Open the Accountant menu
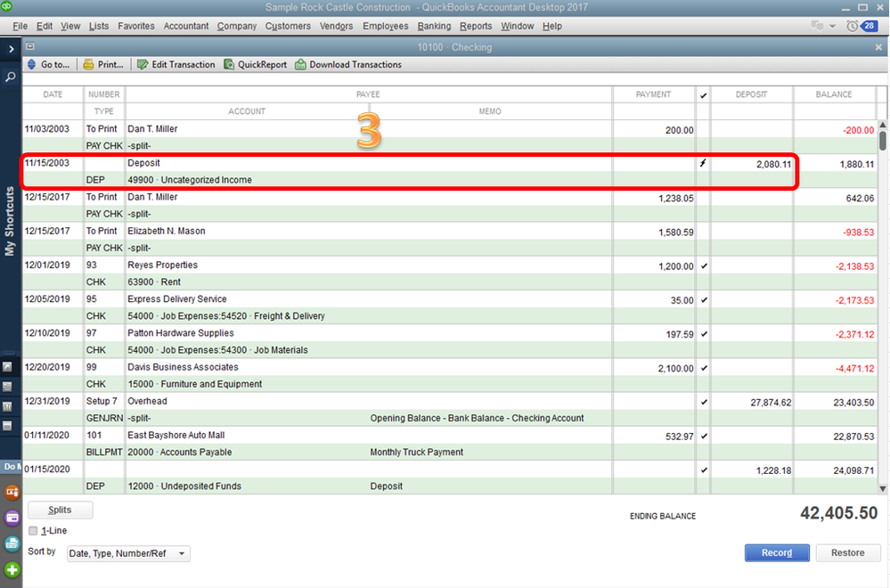This screenshot has height=588, width=890. [186, 26]
